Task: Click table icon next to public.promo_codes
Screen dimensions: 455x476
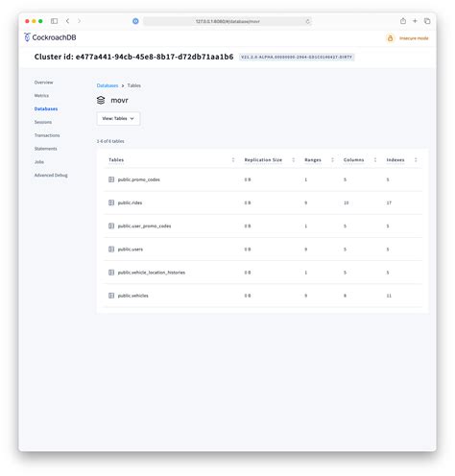Action: coord(111,179)
